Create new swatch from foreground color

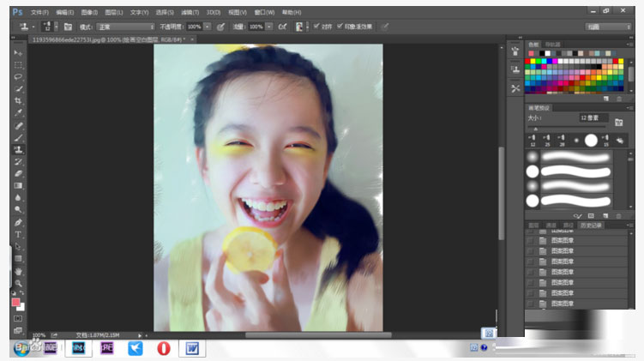coord(606,99)
